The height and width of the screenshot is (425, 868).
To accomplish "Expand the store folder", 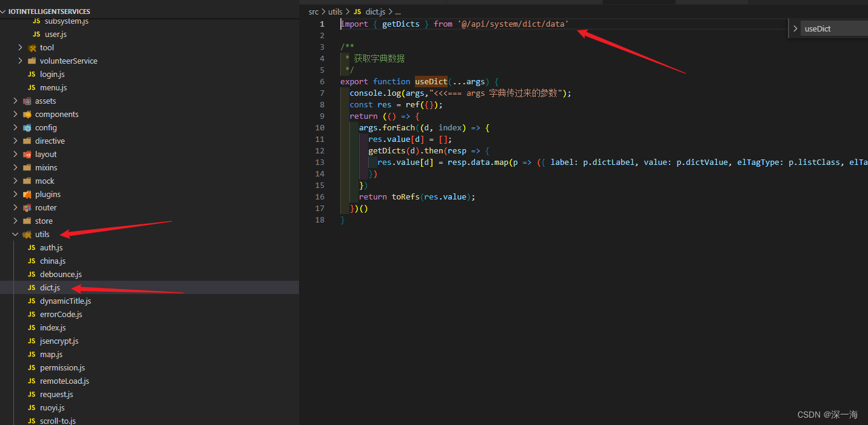I will click(x=15, y=221).
